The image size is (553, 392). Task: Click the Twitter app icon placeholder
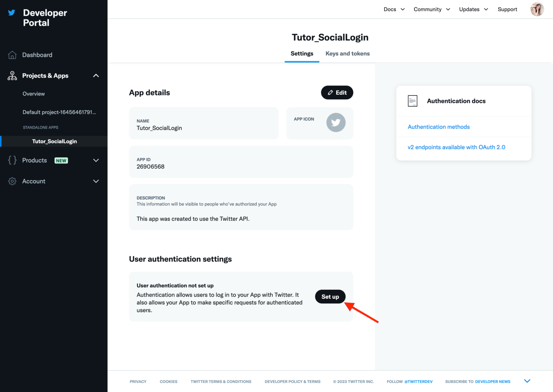[336, 123]
